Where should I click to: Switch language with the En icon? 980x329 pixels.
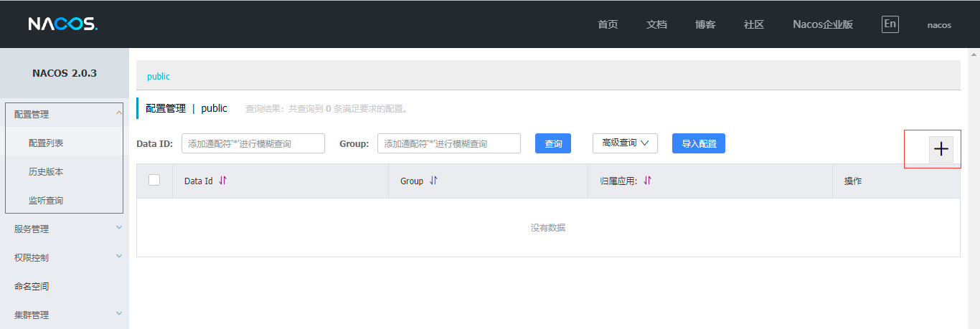tap(890, 24)
